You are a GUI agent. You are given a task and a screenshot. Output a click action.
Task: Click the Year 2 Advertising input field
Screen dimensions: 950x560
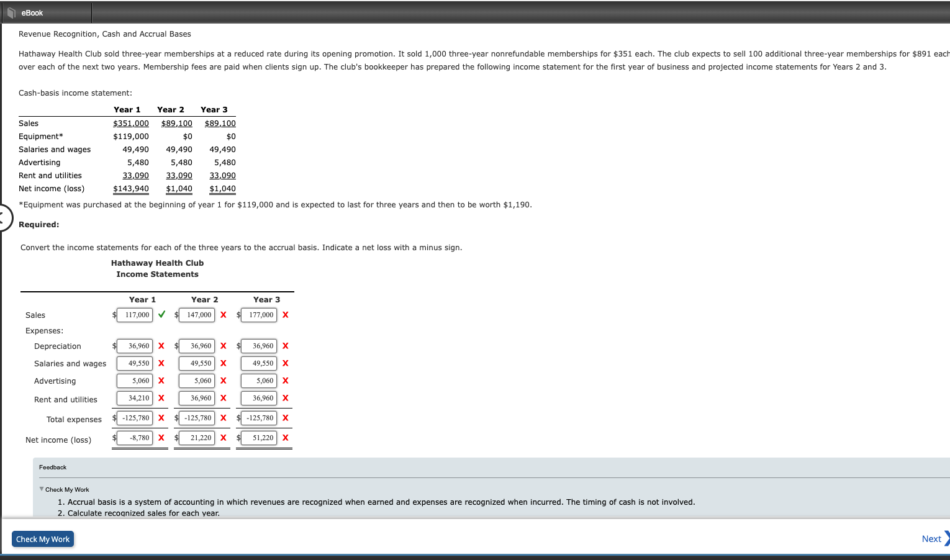[197, 381]
